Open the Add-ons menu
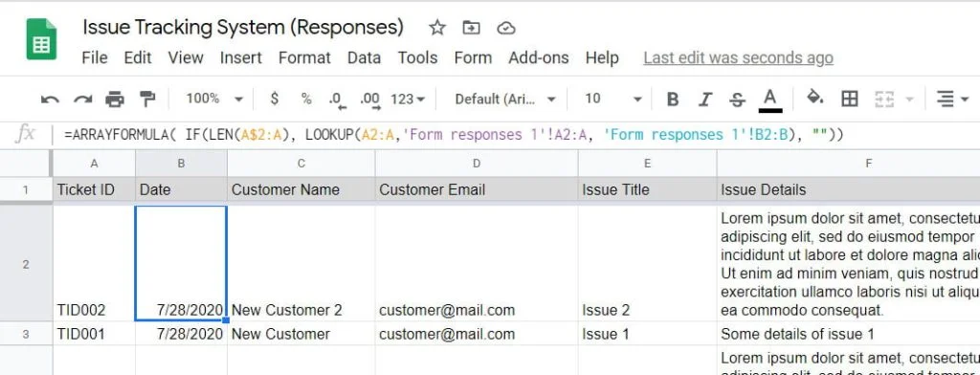 pyautogui.click(x=539, y=57)
